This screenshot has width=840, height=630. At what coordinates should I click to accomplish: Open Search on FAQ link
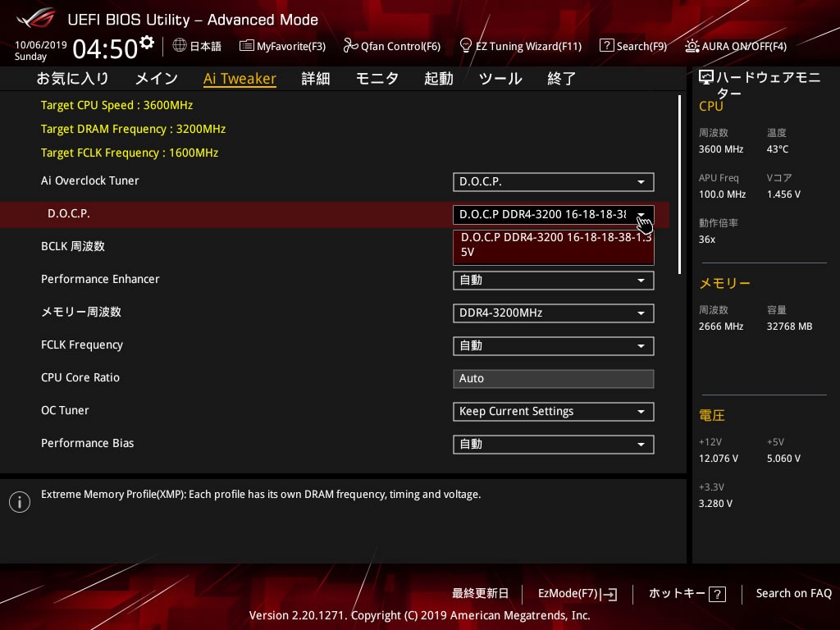click(x=793, y=593)
